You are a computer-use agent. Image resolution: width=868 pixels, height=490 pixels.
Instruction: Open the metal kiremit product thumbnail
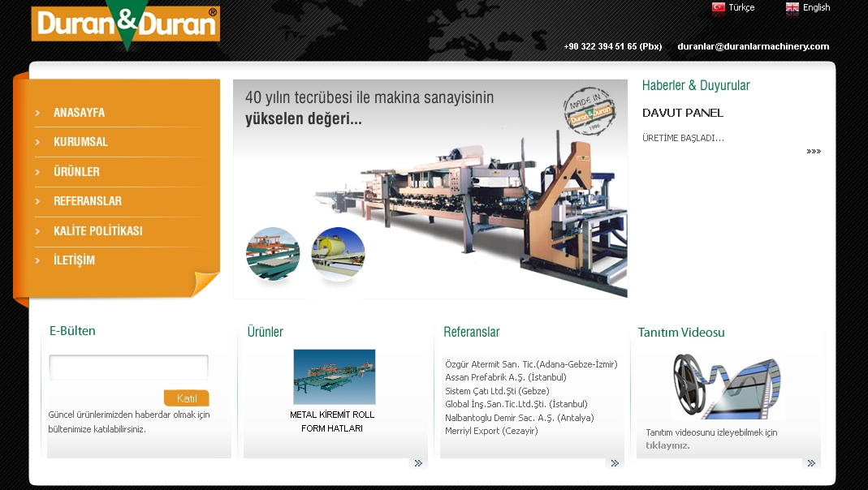(x=335, y=376)
